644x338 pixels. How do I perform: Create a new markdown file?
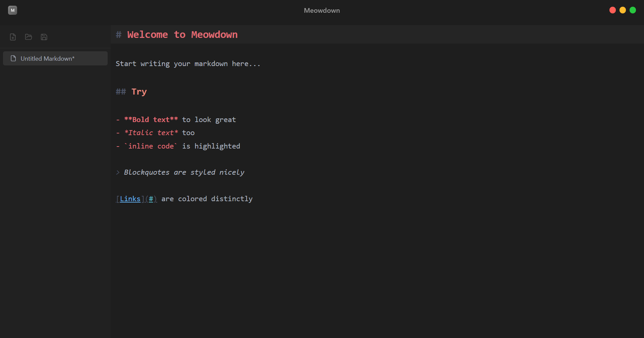pyautogui.click(x=13, y=37)
